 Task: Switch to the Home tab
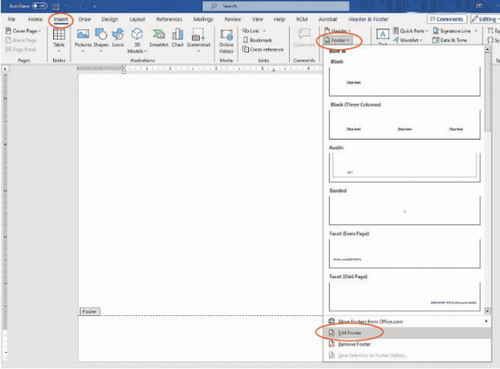(x=35, y=19)
